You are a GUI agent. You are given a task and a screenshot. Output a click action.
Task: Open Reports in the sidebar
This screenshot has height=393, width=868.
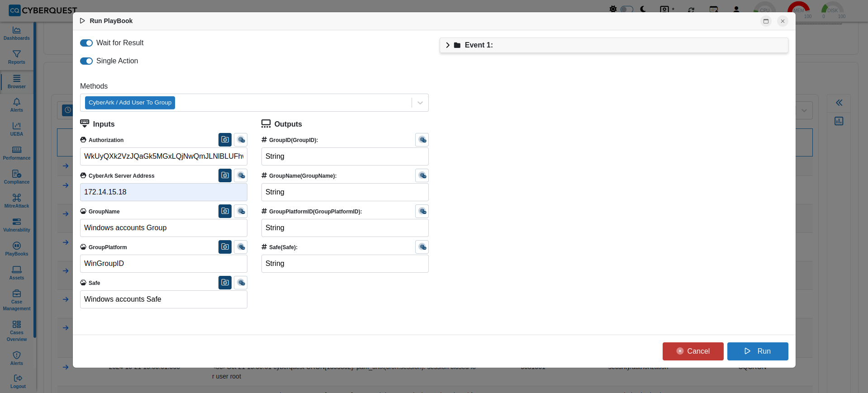(17, 57)
